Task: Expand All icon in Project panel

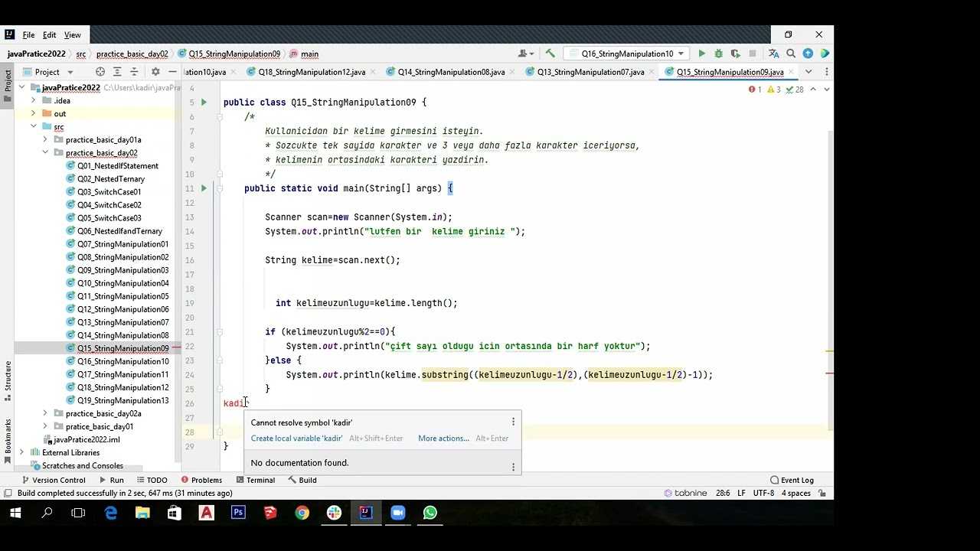Action: point(117,72)
